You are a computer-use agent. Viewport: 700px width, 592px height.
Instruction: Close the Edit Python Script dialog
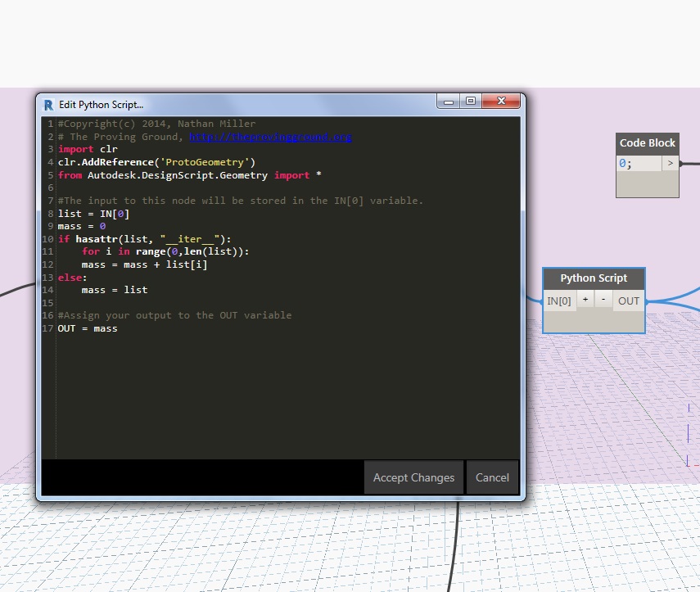point(500,100)
